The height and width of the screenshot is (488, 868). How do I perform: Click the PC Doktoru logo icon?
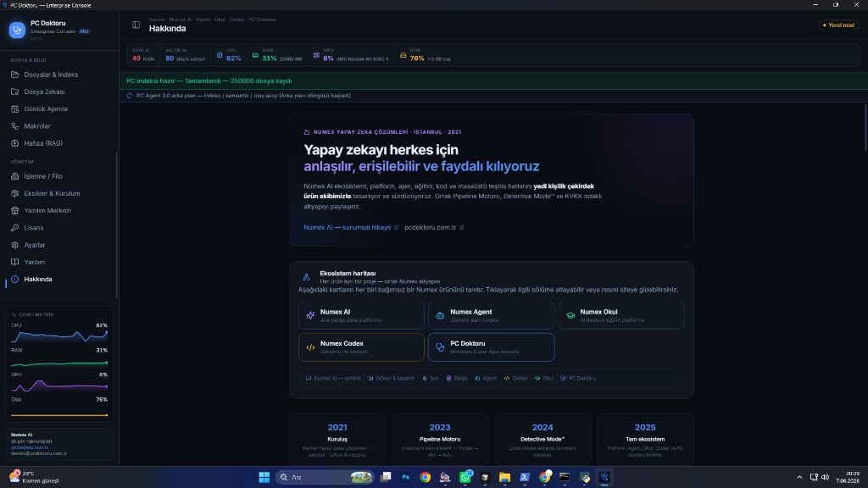[17, 30]
